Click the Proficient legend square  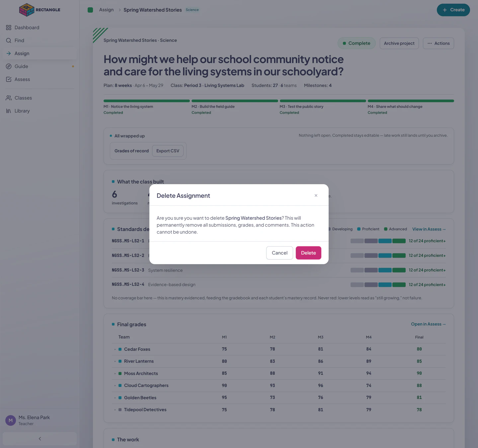pyautogui.click(x=359, y=229)
